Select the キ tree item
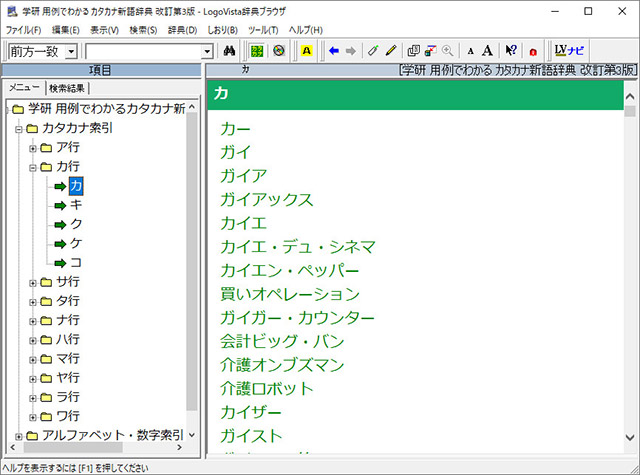Screen dimensions: 640x475 click(x=76, y=205)
